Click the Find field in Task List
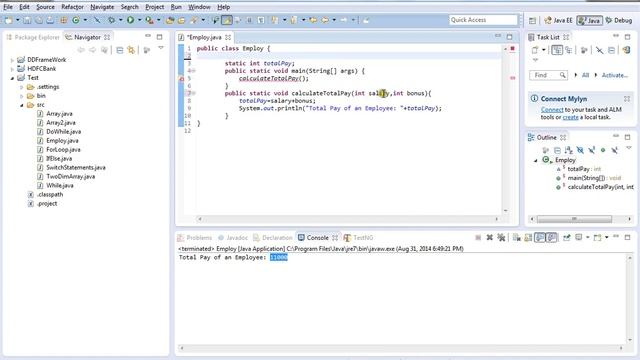This screenshot has height=360, width=640. [548, 75]
